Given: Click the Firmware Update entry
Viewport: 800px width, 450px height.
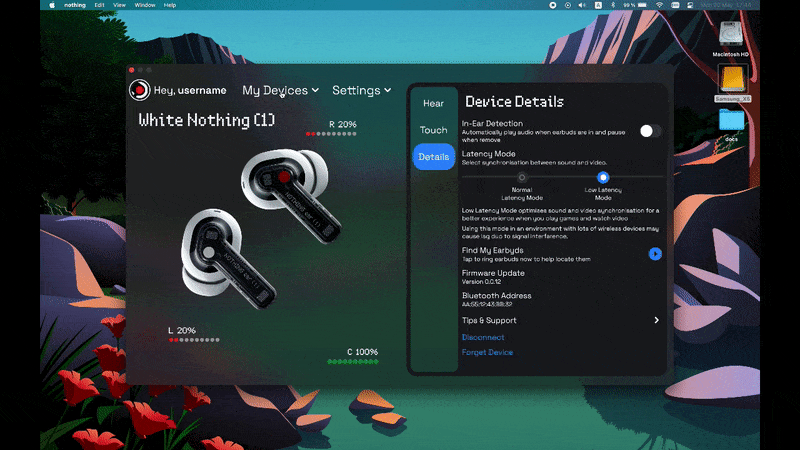Looking at the screenshot, I should coord(493,277).
